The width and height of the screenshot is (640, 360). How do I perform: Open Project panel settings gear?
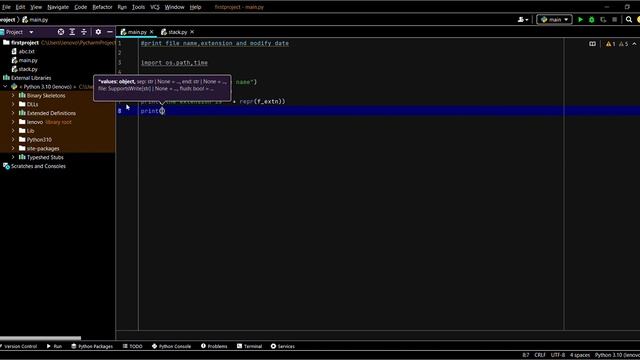pos(98,32)
